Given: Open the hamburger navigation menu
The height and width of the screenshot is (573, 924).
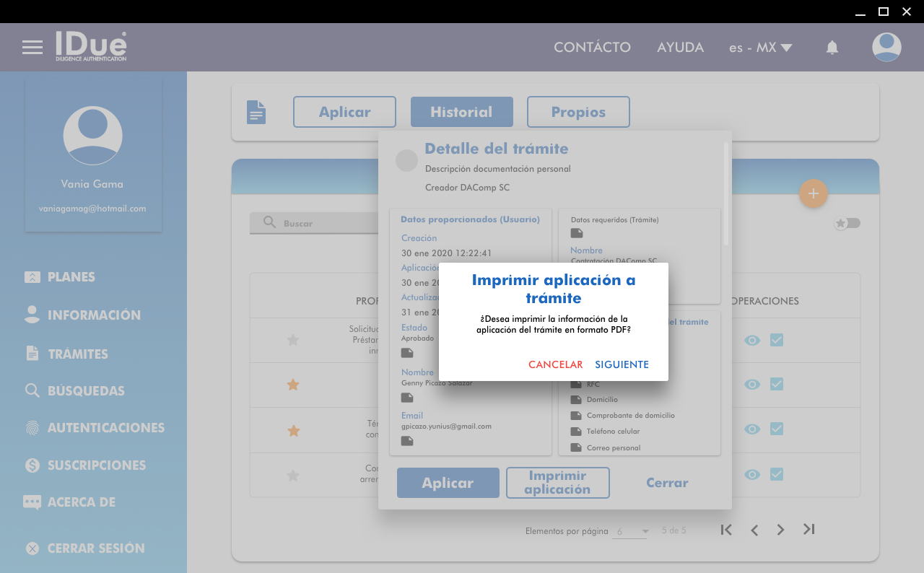Looking at the screenshot, I should click(x=32, y=48).
